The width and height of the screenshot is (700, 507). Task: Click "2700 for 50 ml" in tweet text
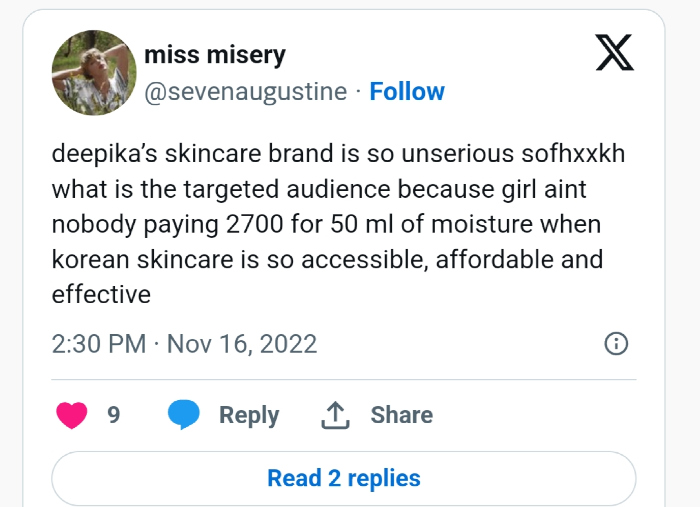pyautogui.click(x=329, y=225)
